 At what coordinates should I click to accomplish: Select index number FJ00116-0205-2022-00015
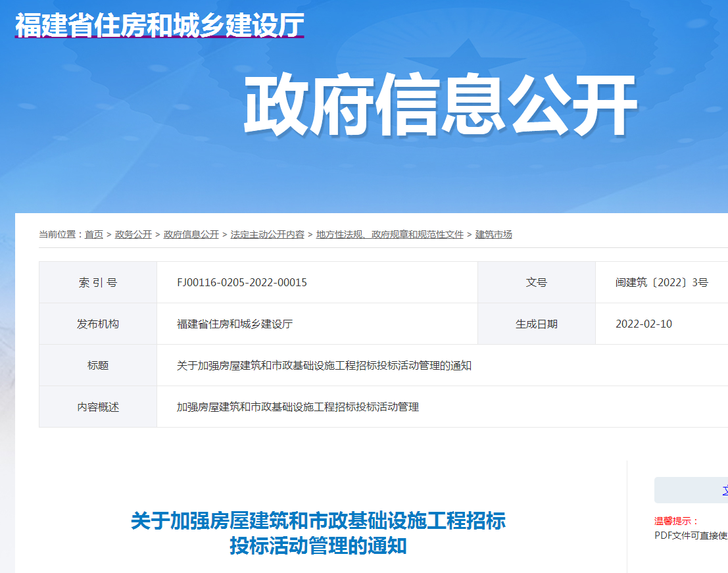(x=242, y=282)
